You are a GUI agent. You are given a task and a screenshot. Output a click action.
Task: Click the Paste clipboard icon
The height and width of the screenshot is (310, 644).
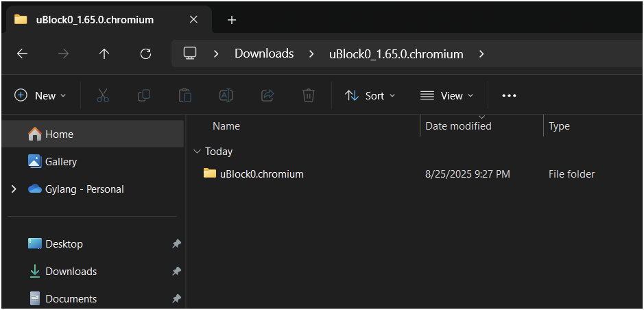click(185, 95)
